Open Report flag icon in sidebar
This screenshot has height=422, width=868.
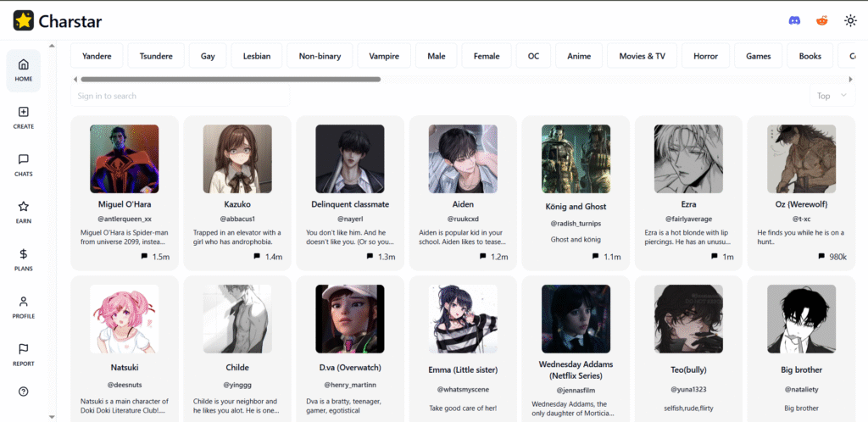pos(23,349)
